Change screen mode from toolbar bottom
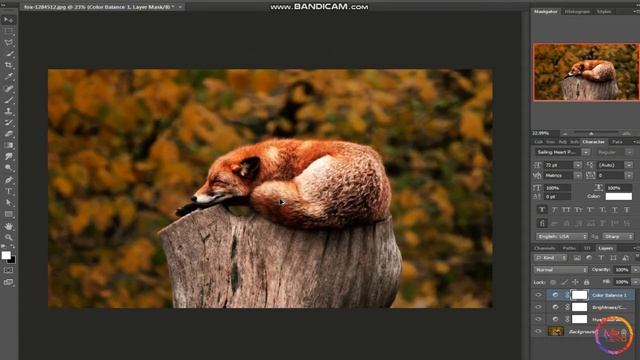 click(8, 282)
